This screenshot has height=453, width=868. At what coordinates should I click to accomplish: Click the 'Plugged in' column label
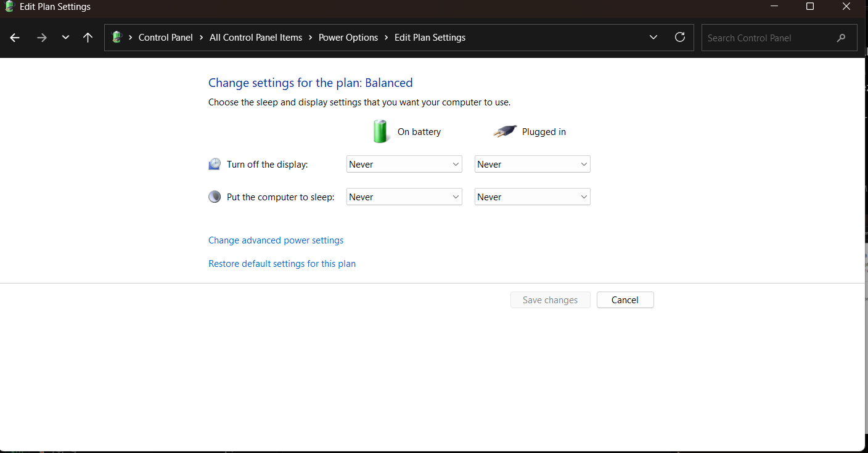coord(544,132)
